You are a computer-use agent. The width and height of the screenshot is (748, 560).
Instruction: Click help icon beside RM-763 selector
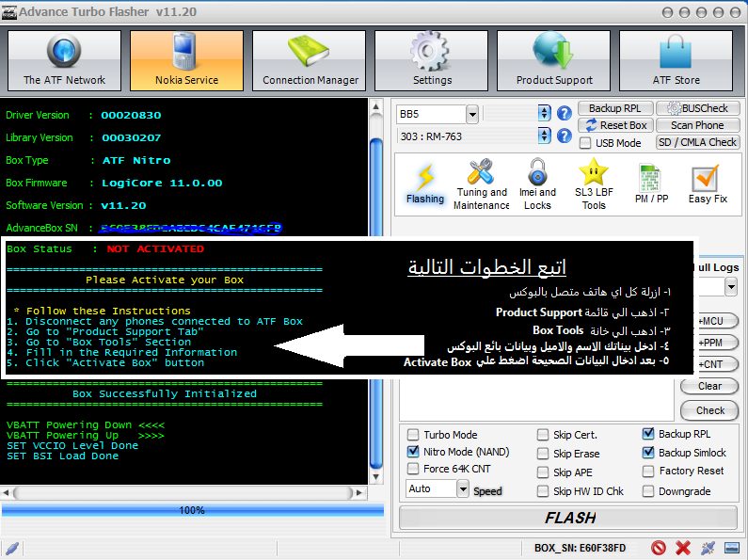click(x=565, y=136)
